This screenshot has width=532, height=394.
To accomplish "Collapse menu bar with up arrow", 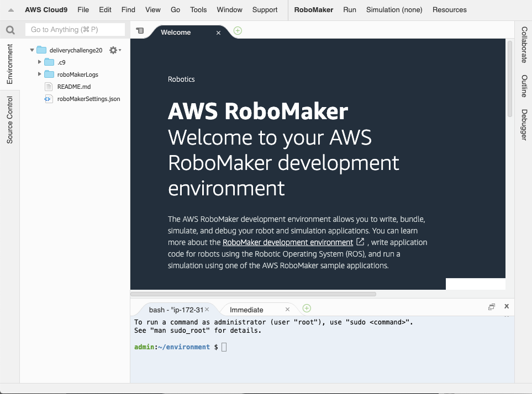I will tap(11, 10).
